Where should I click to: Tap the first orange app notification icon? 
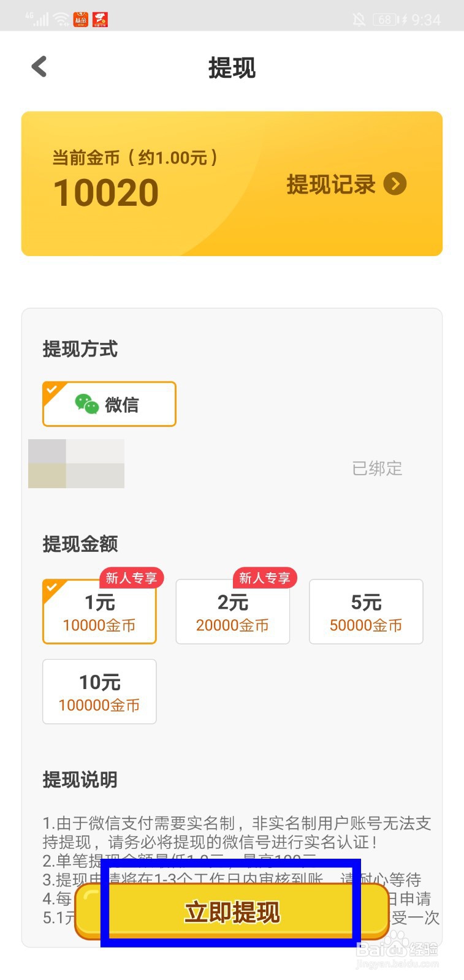pos(80,20)
